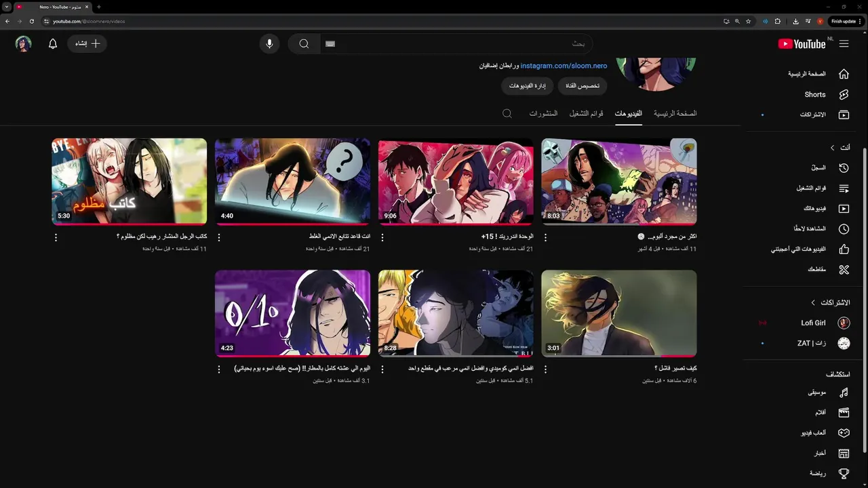Open options menu for كاتب الرجل المنشار video
Screen dimensions: 868x488
pos(56,238)
